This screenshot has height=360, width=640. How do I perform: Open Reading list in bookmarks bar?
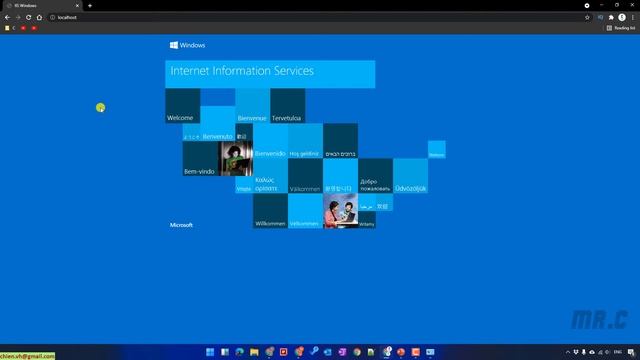click(621, 28)
